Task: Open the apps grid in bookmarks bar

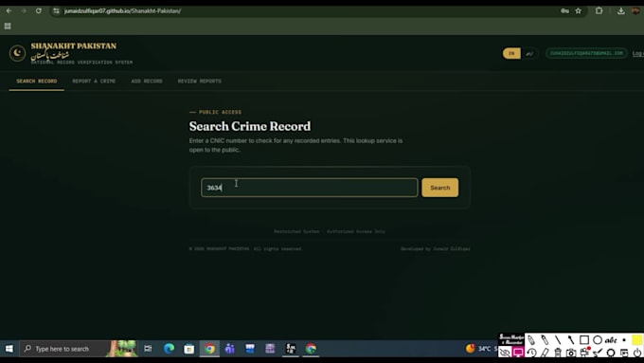Action: 8,27
